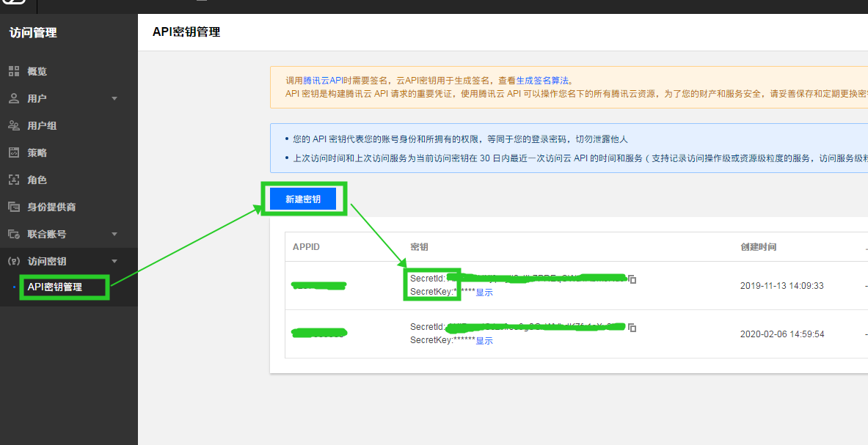
Task: Open 策略 menu item
Action: click(x=37, y=152)
